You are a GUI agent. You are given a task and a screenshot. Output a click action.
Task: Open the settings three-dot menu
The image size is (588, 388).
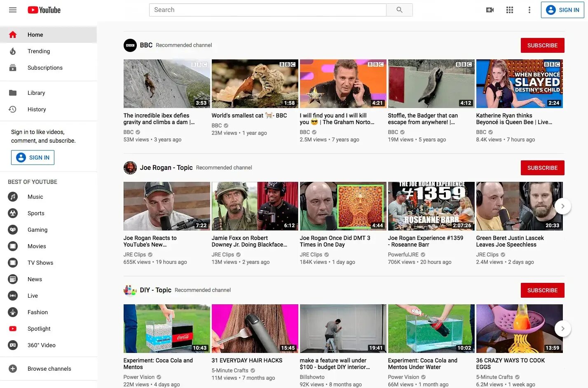529,10
